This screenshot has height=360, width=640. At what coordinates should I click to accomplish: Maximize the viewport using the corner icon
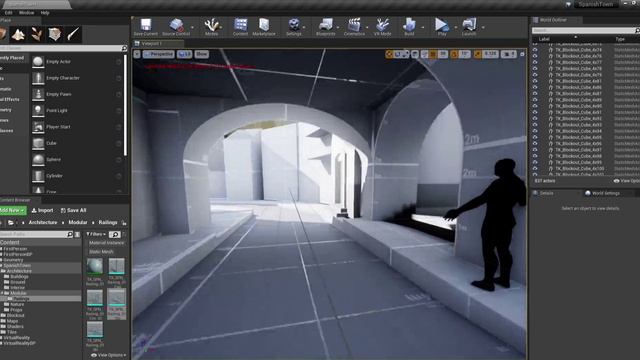(522, 54)
